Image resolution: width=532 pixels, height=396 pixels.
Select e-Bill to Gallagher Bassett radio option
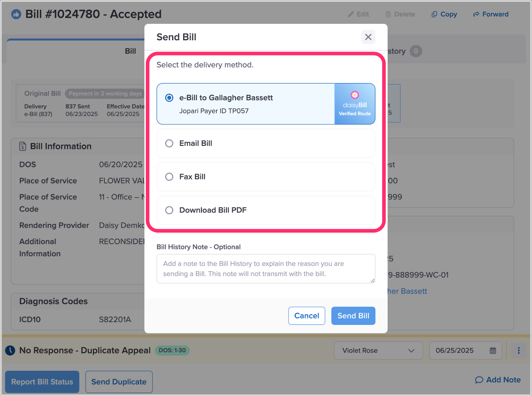coord(169,98)
